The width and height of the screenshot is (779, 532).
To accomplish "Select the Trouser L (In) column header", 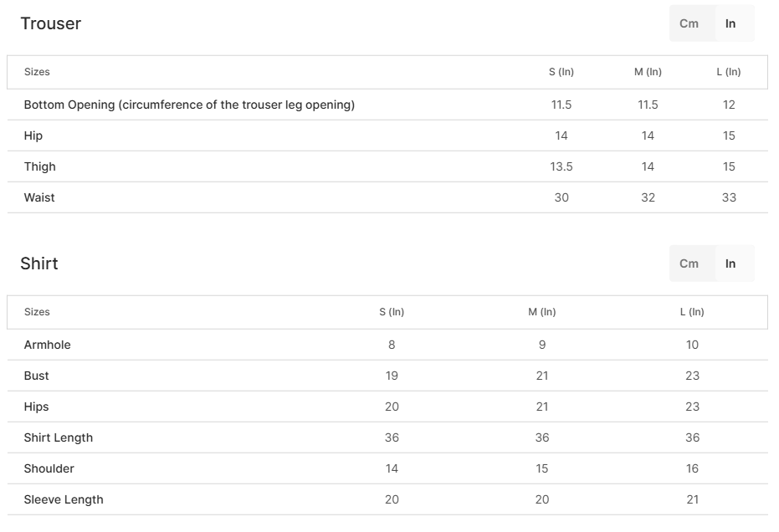I will tap(729, 72).
